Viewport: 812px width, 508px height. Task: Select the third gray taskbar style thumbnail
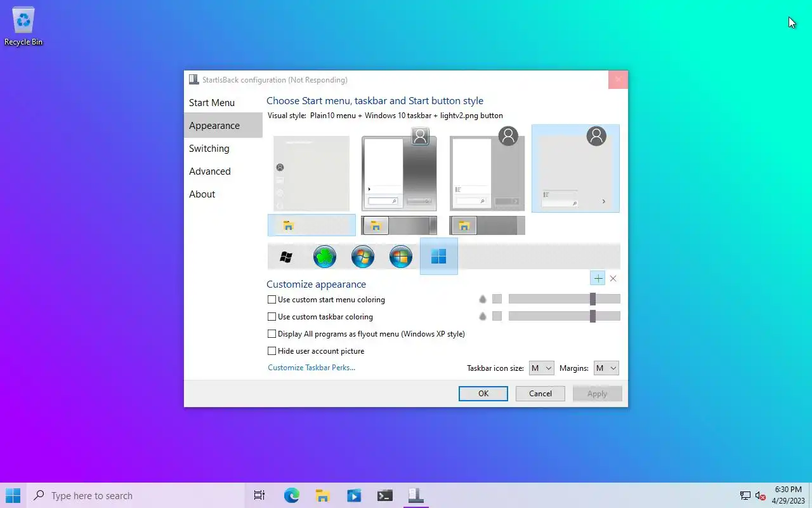point(487,225)
